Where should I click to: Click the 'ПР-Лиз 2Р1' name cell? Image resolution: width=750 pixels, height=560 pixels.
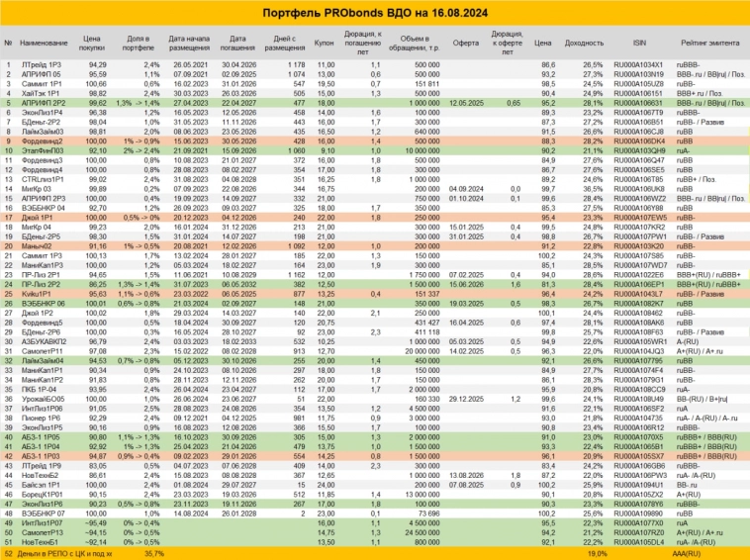(x=41, y=275)
